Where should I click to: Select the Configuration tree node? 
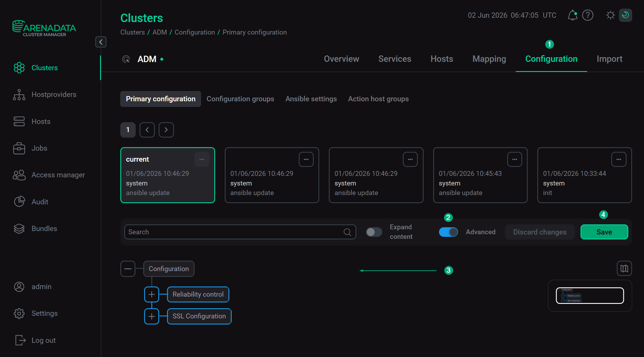169,269
